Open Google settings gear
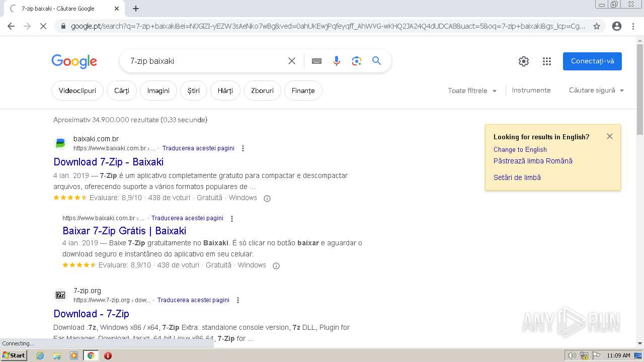644x362 pixels. 524,61
